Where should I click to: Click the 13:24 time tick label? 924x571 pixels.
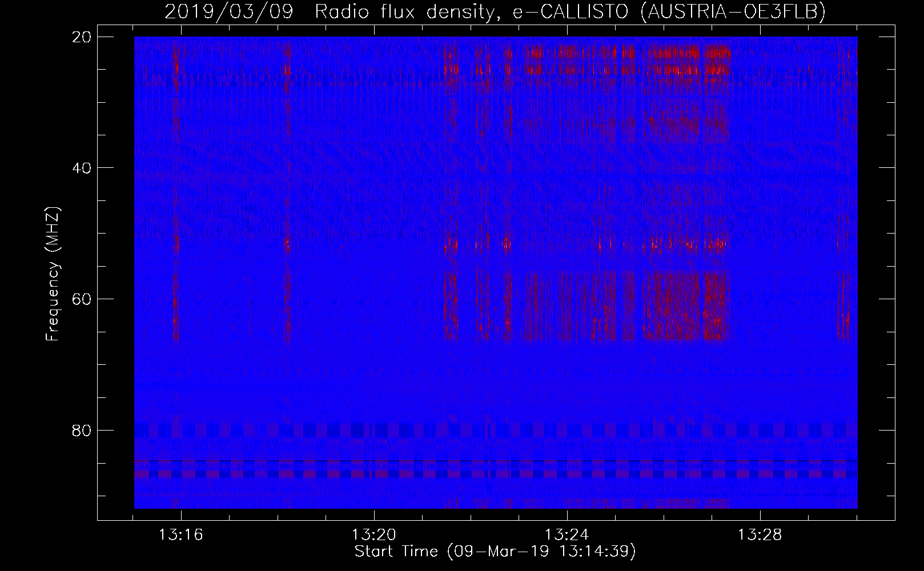(x=567, y=535)
